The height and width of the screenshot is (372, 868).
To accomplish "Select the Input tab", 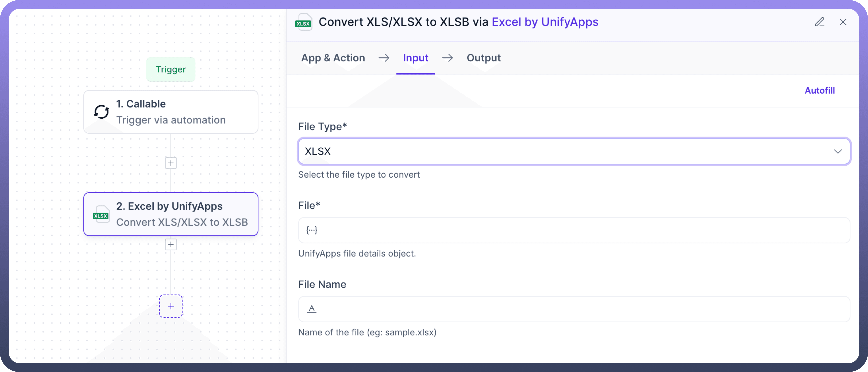I will 415,58.
